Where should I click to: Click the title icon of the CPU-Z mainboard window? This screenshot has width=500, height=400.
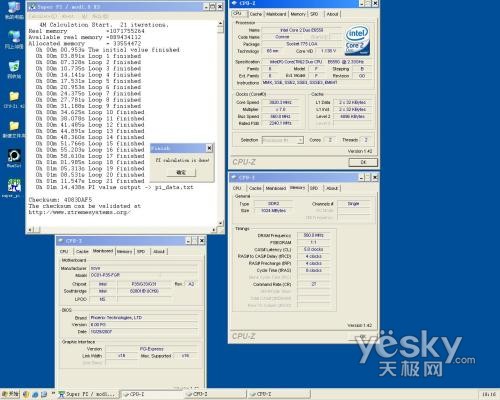point(61,240)
